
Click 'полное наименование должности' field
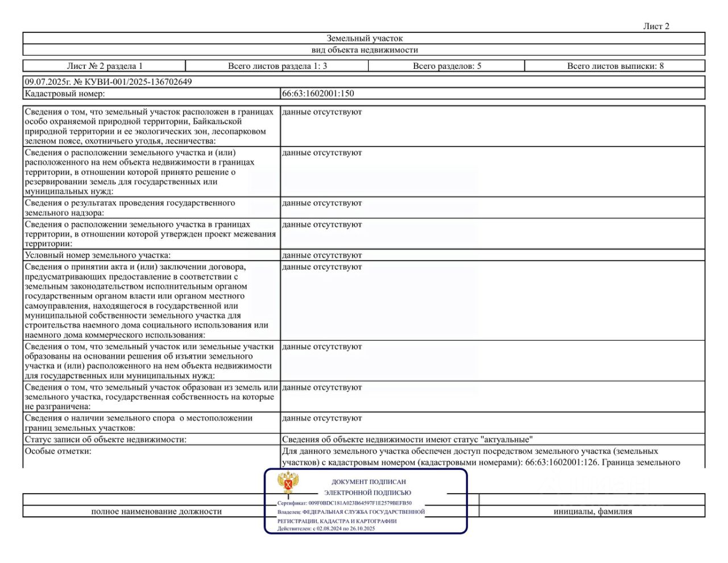156,511
